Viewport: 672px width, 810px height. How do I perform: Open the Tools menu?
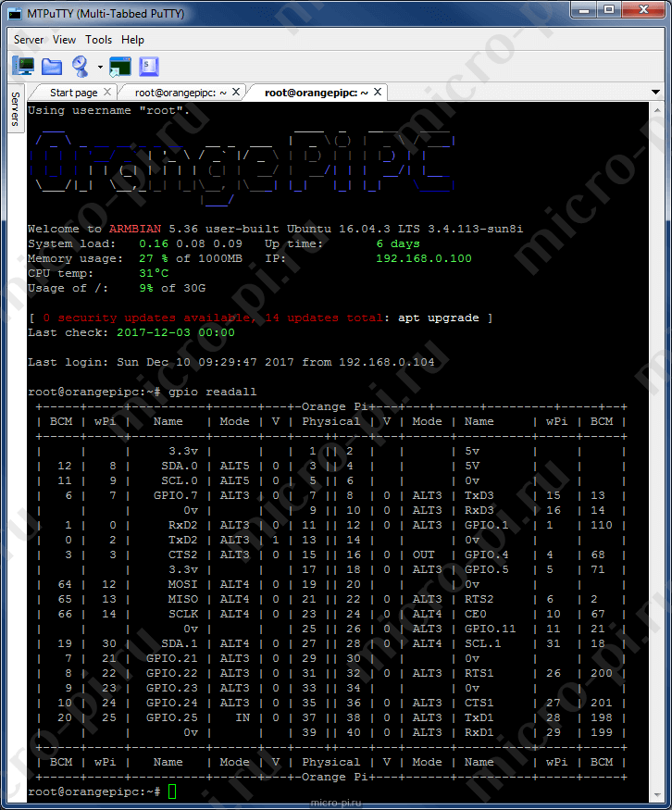(x=99, y=40)
